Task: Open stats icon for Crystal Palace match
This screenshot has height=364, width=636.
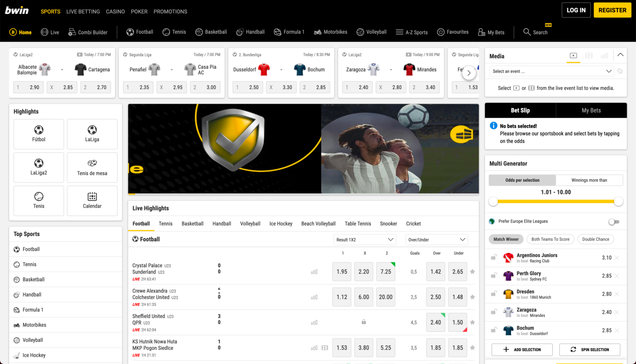Action: (314, 272)
